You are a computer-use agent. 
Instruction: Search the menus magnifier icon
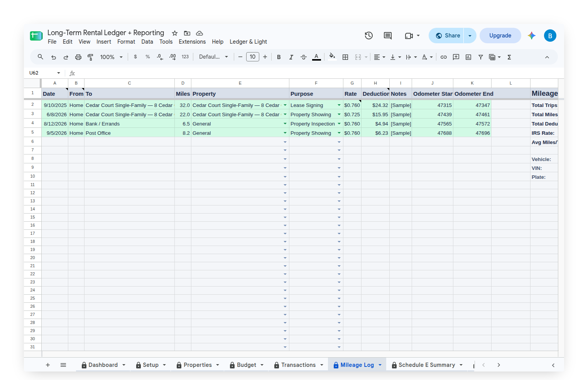40,57
